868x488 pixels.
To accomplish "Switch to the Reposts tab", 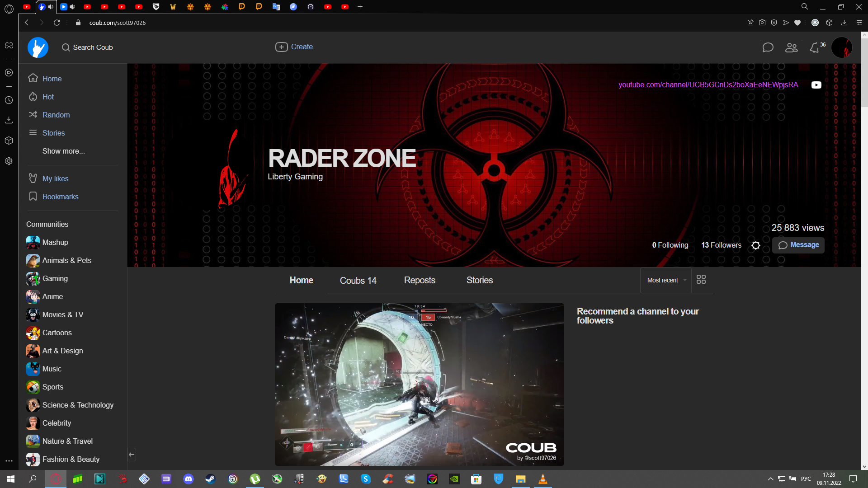I will click(x=420, y=280).
